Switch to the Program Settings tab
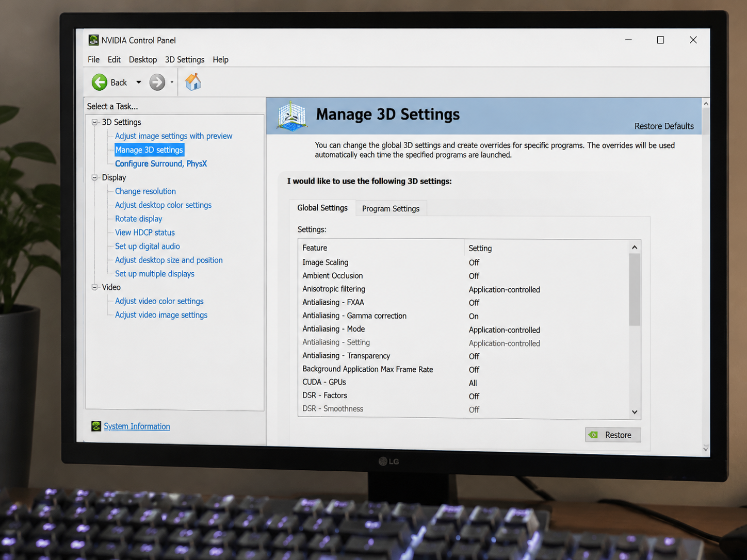This screenshot has height=560, width=747. pyautogui.click(x=391, y=208)
